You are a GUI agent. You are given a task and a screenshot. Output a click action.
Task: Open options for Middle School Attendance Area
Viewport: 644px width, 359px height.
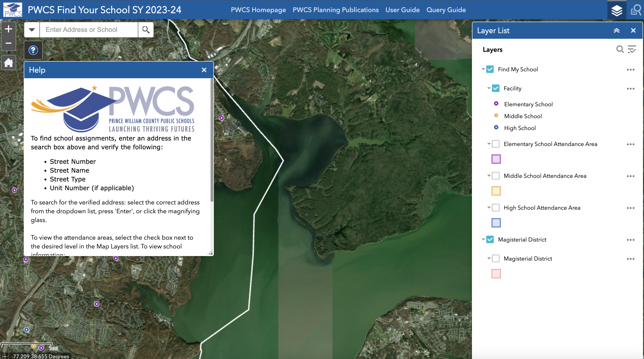(630, 176)
